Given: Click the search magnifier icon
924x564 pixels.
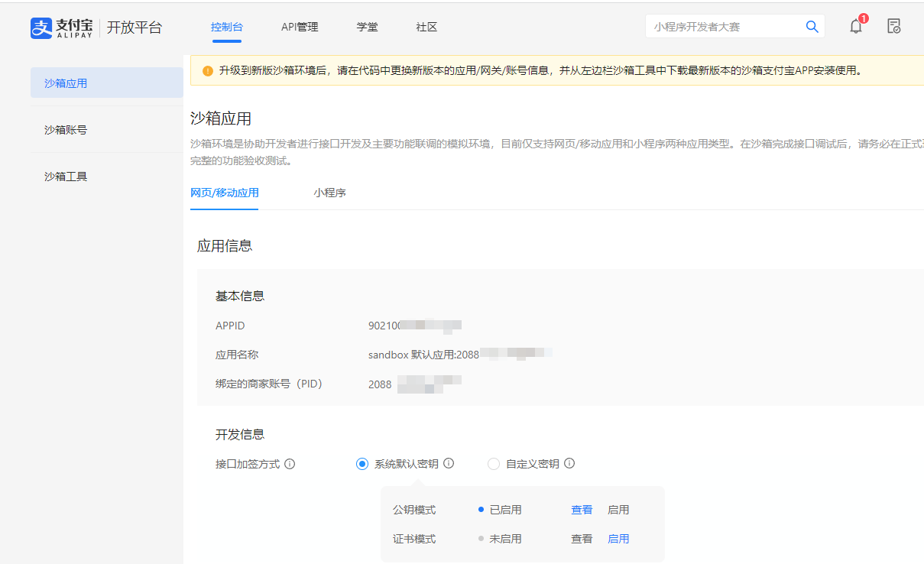Looking at the screenshot, I should pyautogui.click(x=812, y=27).
